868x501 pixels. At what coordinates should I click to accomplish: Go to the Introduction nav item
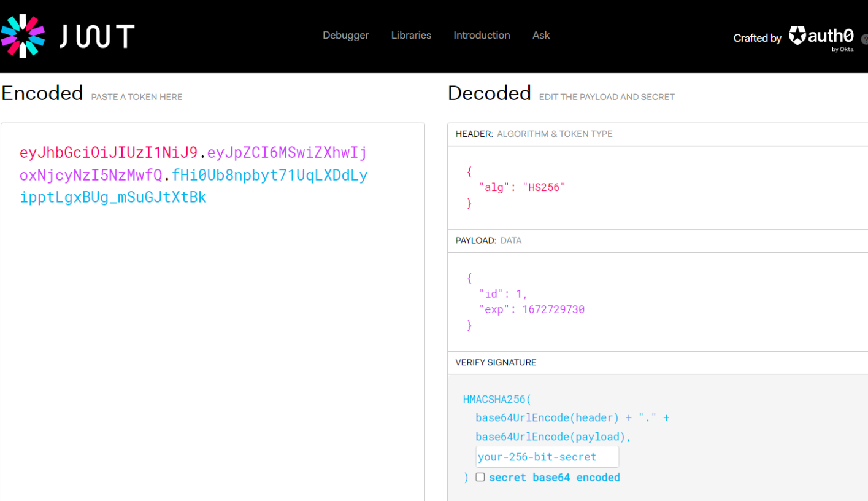tap(482, 36)
